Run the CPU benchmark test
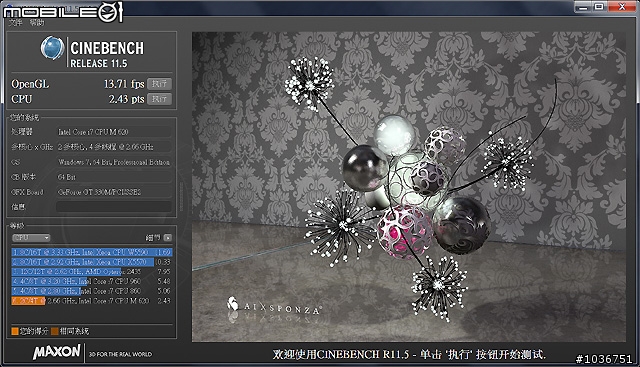Screen dimensions: 640x367 [x=159, y=99]
